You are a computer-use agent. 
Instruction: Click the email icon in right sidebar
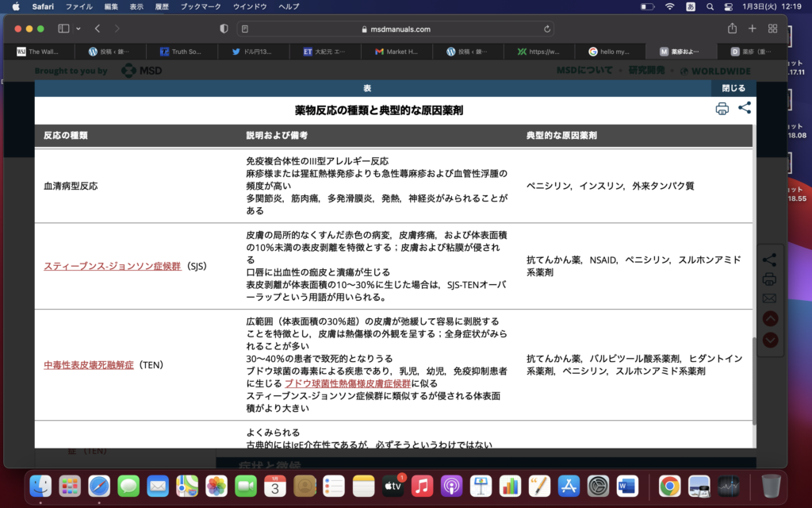point(768,298)
